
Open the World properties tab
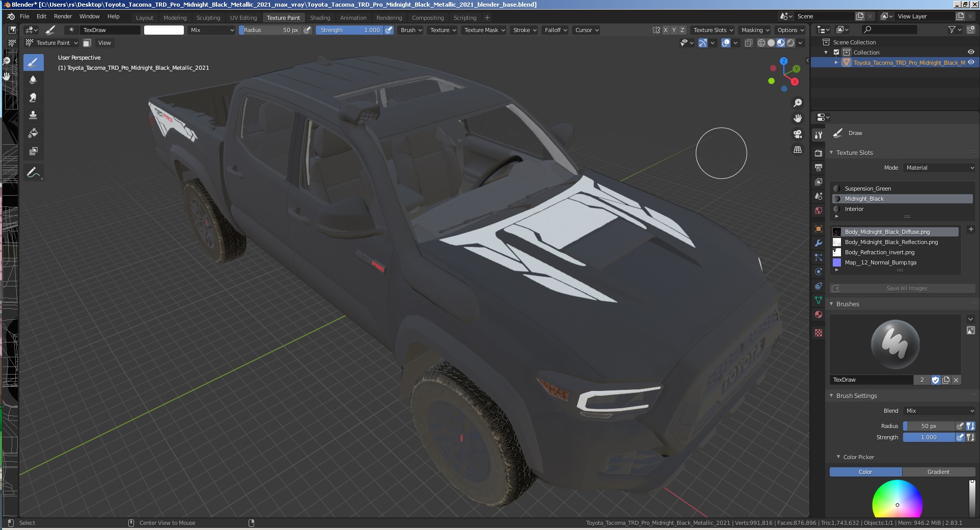tap(819, 210)
